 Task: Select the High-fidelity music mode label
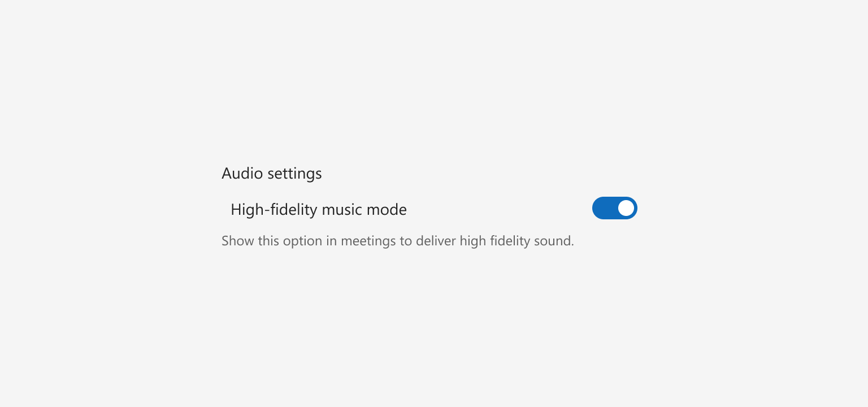pyautogui.click(x=319, y=210)
